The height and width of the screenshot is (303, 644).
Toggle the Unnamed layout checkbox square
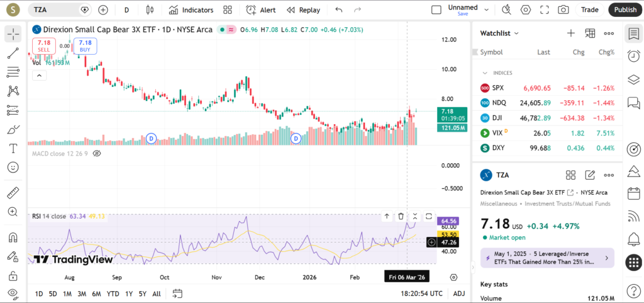pos(436,10)
